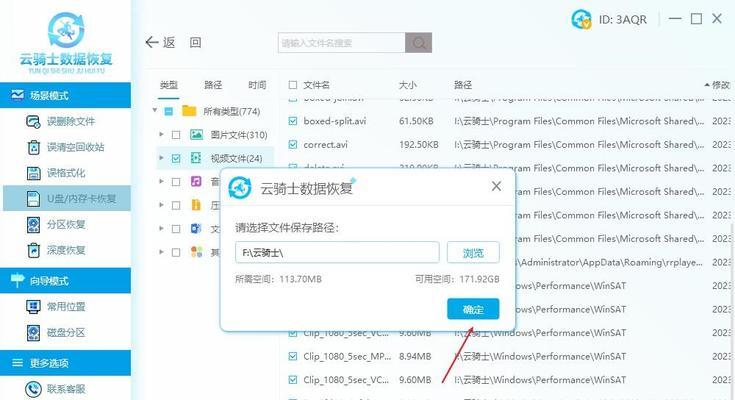Click the 误删除文件 icon in sidebar

33,122
